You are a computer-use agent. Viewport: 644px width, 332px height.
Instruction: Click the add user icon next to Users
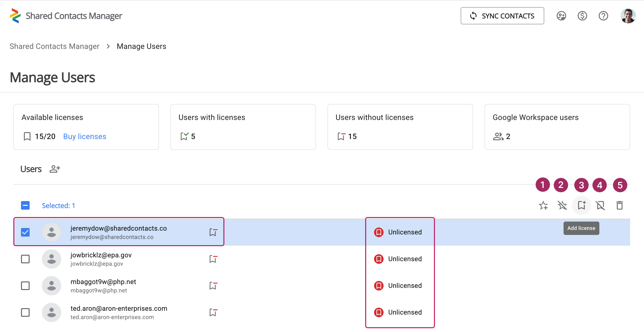[55, 169]
